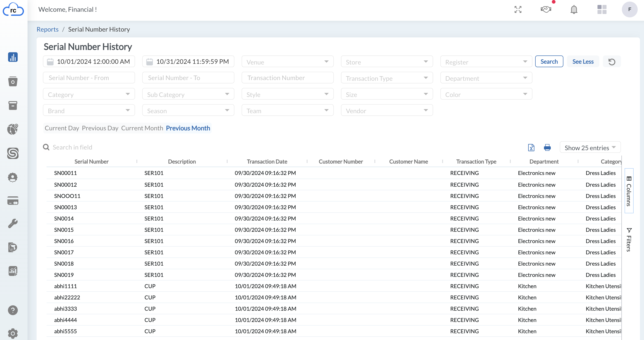The height and width of the screenshot is (340, 644).
Task: Focus the Serial Number - From field
Action: pos(89,78)
